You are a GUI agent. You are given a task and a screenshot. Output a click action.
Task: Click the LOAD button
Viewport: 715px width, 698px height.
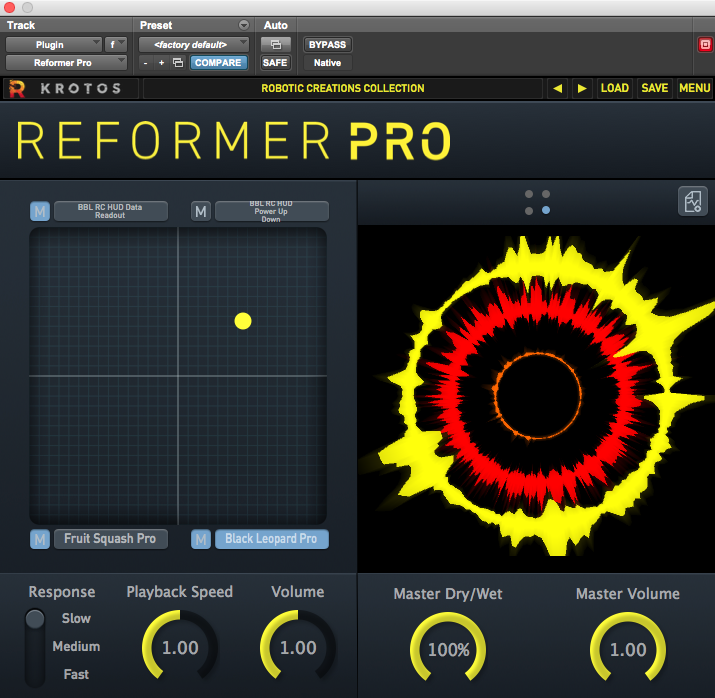click(614, 88)
